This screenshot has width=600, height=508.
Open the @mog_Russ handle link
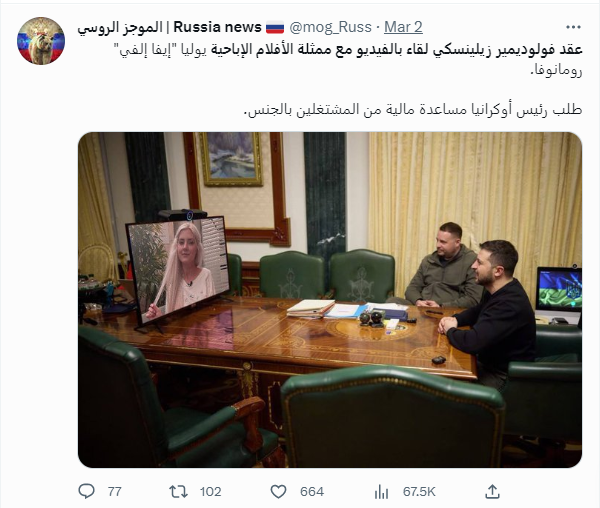pyautogui.click(x=330, y=27)
